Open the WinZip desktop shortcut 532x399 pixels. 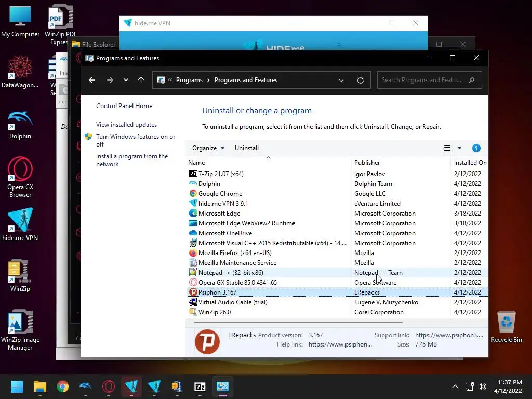point(20,275)
